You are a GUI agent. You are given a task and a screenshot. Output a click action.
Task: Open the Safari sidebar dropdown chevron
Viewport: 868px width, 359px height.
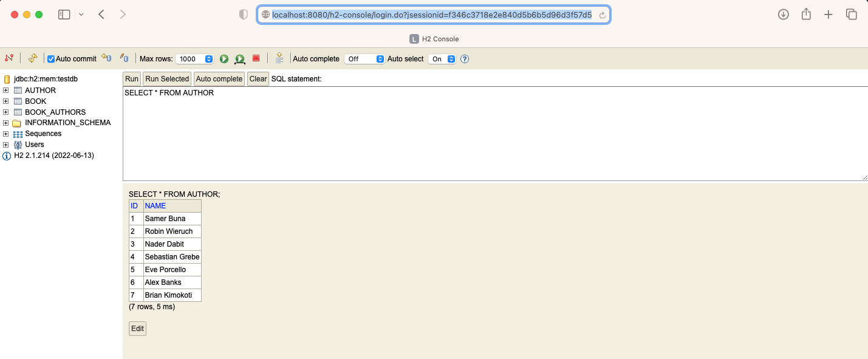click(x=81, y=15)
